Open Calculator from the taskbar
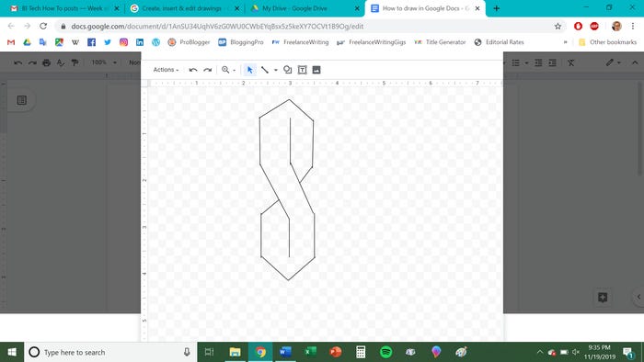This screenshot has height=362, width=644. (361, 352)
